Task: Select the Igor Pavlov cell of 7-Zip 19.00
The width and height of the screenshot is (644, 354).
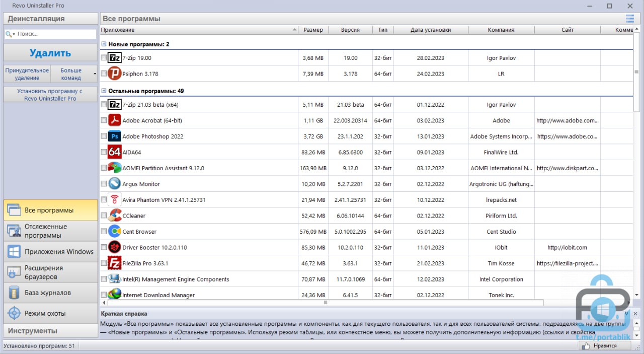Action: pos(501,58)
